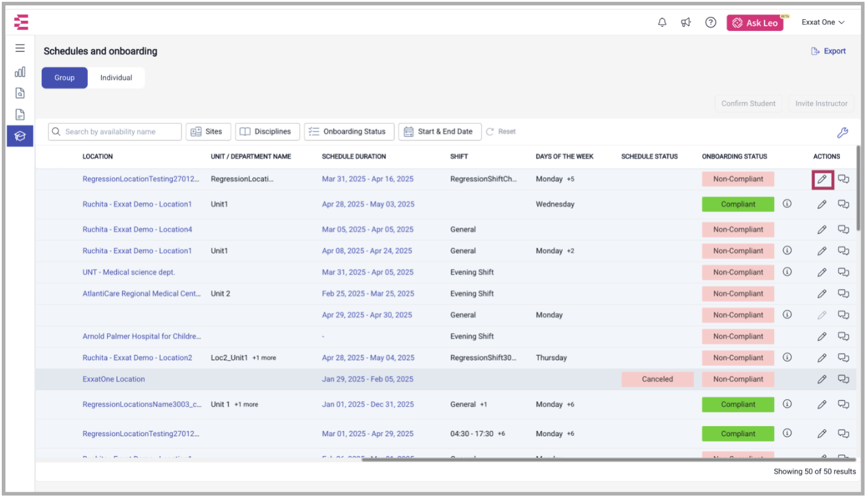Click the Export link

coord(829,51)
